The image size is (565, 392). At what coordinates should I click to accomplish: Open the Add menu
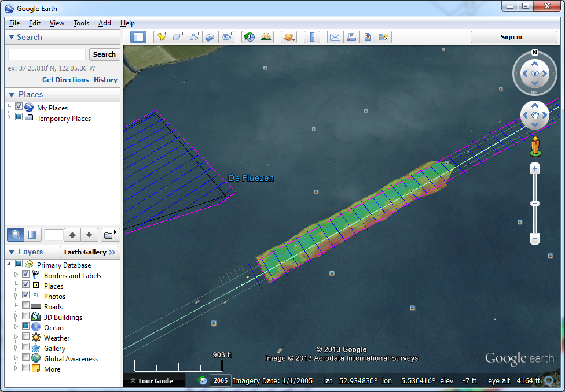coord(105,23)
